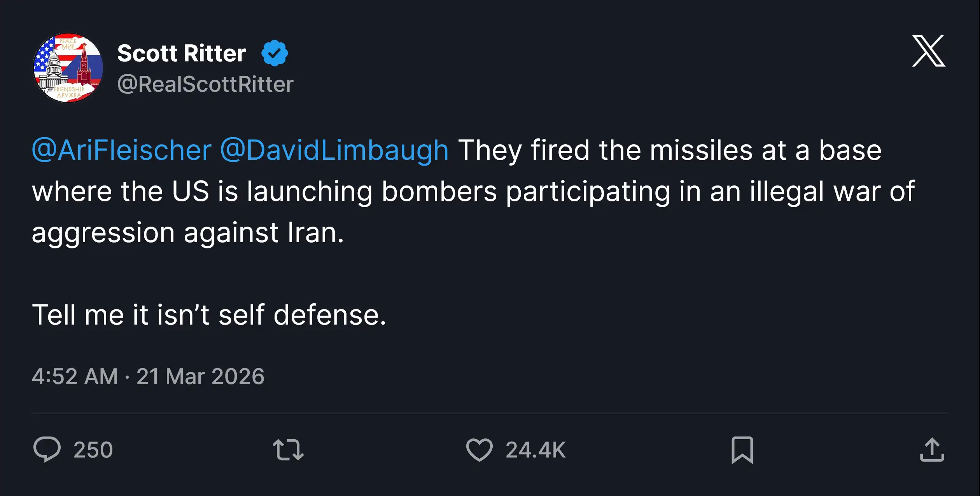Click the reply speech bubble icon

point(47,449)
